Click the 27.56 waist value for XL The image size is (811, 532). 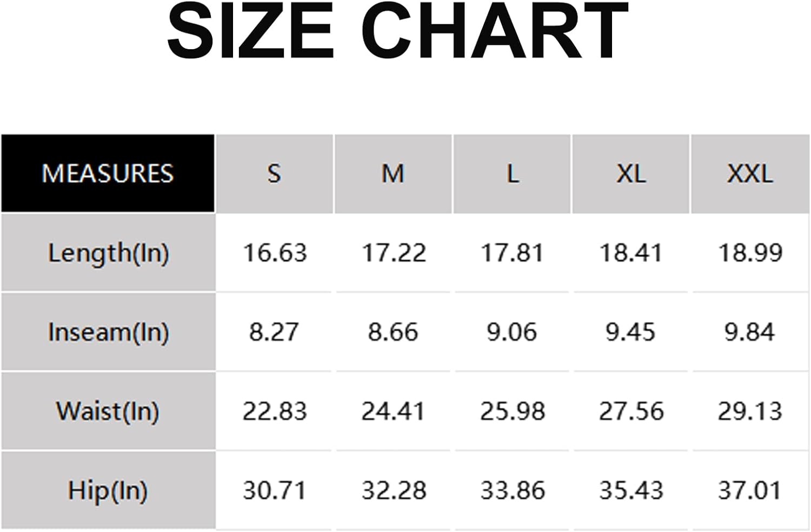pyautogui.click(x=631, y=411)
